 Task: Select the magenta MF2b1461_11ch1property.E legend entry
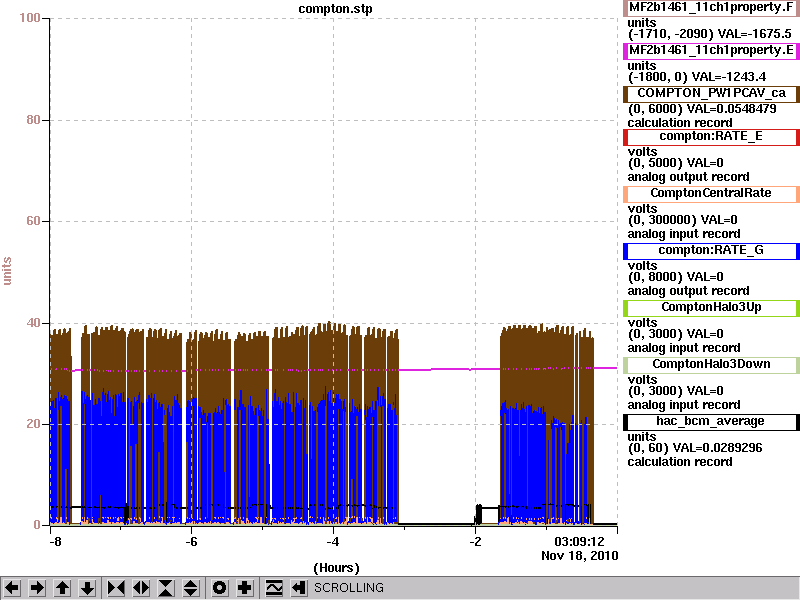coord(711,51)
